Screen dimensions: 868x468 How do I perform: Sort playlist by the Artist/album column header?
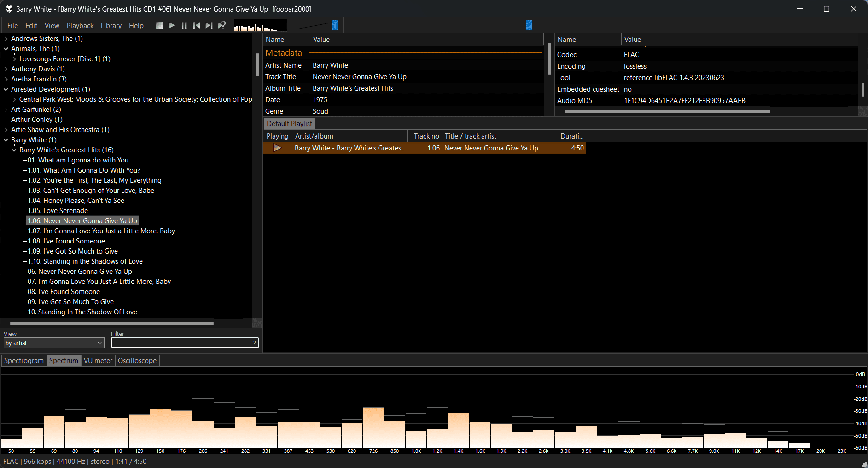pos(350,136)
